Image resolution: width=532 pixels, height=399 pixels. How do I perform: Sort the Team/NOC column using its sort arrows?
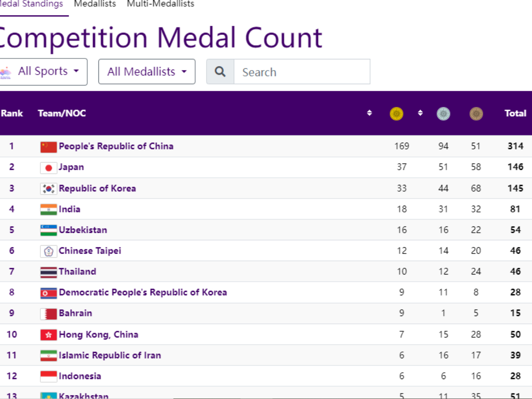tap(369, 113)
